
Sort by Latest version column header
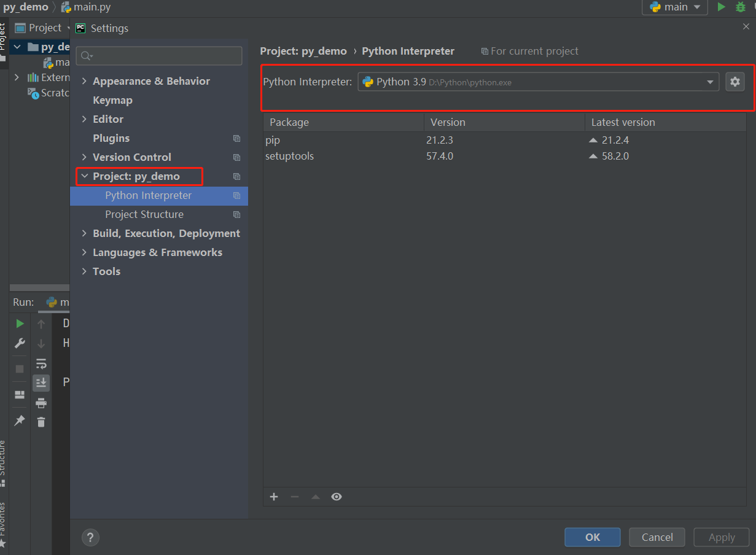click(666, 122)
